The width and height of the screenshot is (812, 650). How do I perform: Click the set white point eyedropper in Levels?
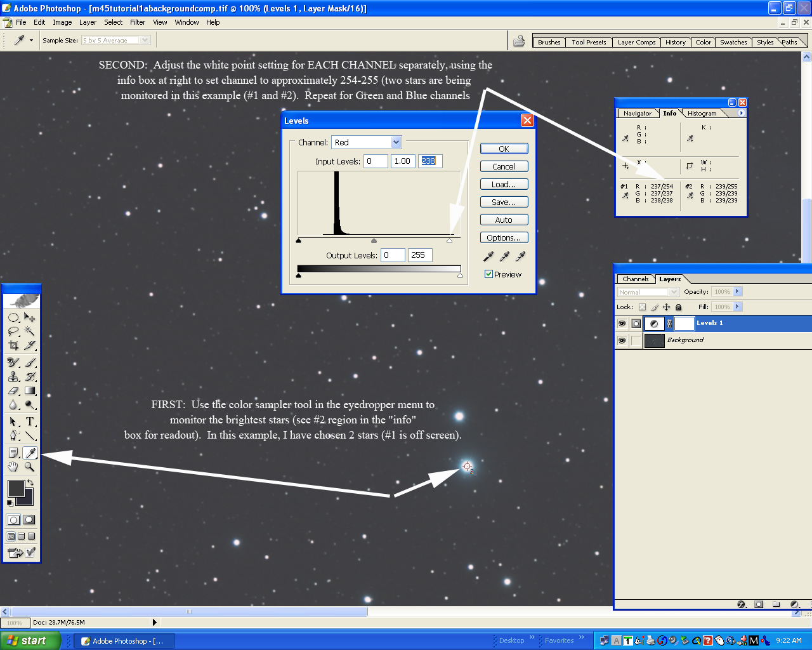point(520,256)
